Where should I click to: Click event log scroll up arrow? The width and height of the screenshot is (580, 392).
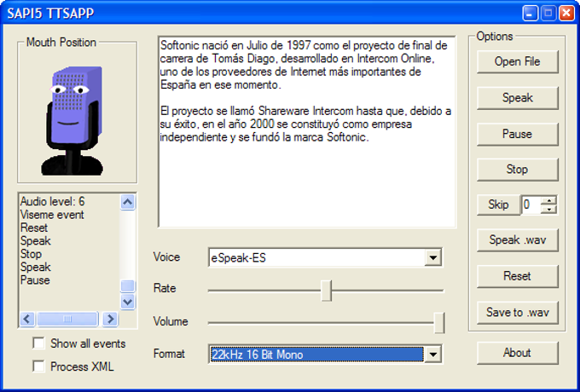(128, 202)
